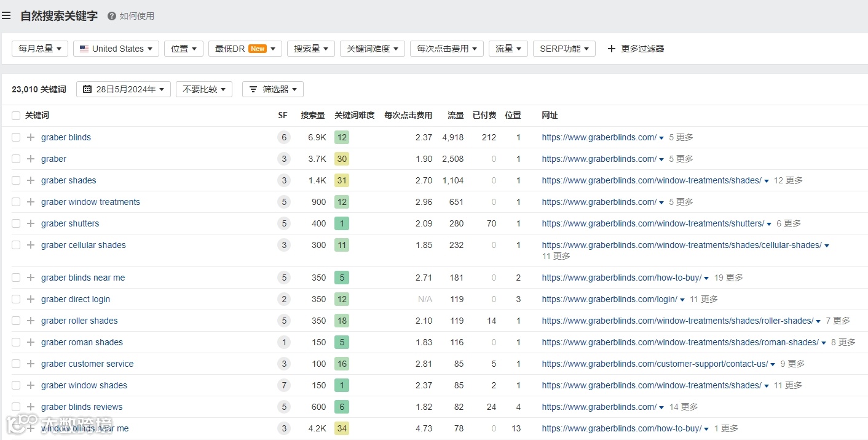Open the graberblinds.com/login/ URL link
The image size is (868, 440).
pos(609,299)
